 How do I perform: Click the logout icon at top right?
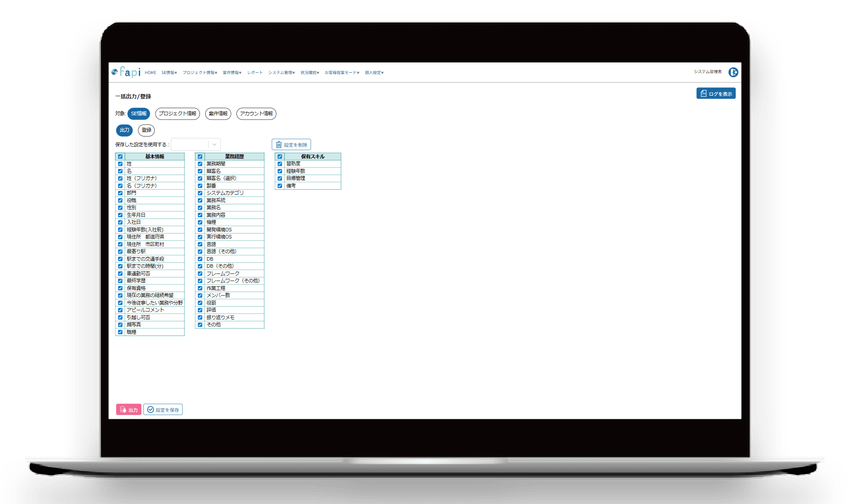pos(733,72)
